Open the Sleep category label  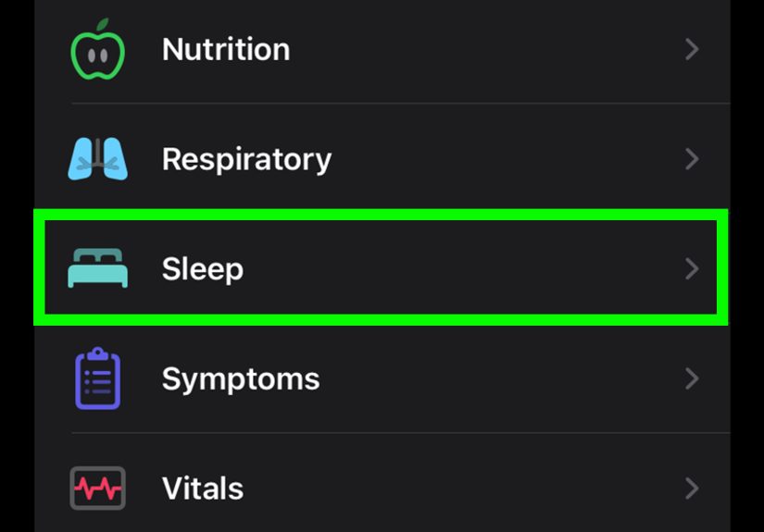point(203,269)
